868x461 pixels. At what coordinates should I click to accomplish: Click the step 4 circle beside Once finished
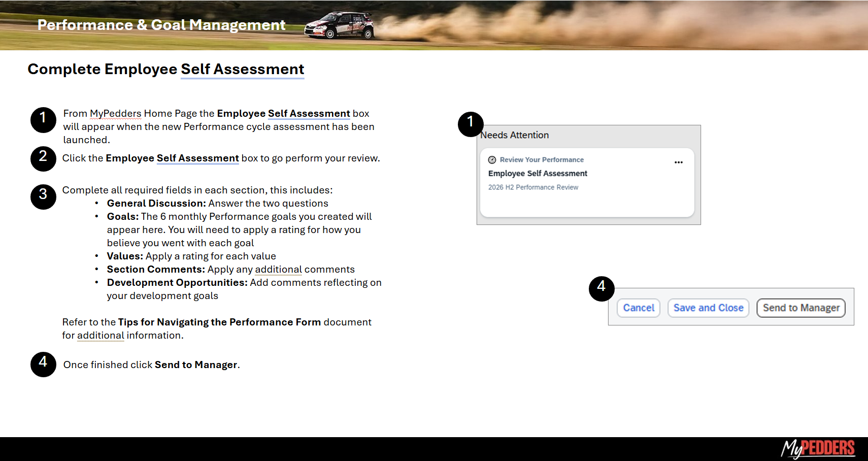(x=43, y=364)
